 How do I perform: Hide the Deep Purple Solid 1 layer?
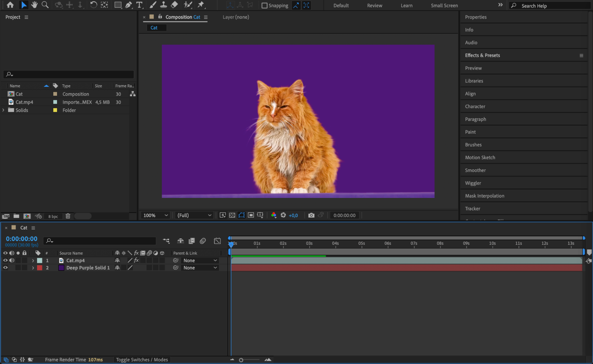tap(5, 267)
